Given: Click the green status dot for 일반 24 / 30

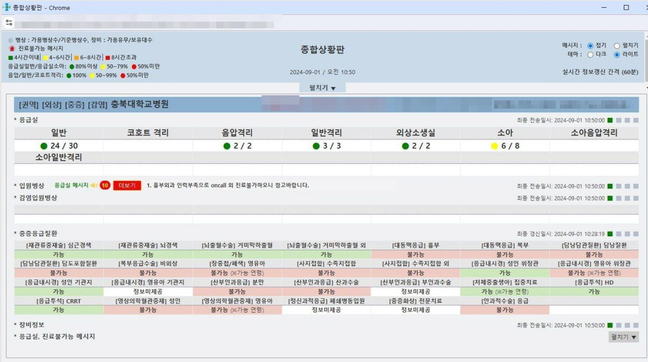Looking at the screenshot, I should coord(44,146).
